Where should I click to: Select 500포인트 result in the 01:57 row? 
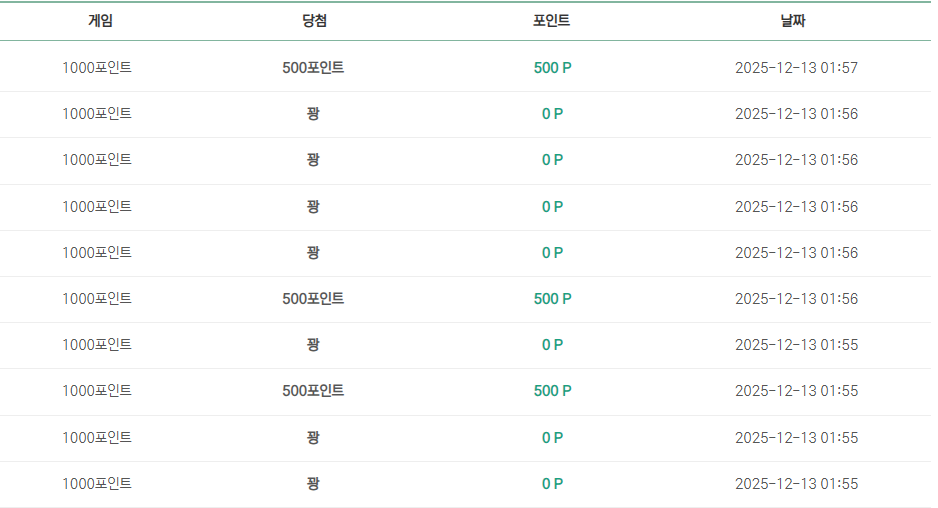click(x=313, y=68)
